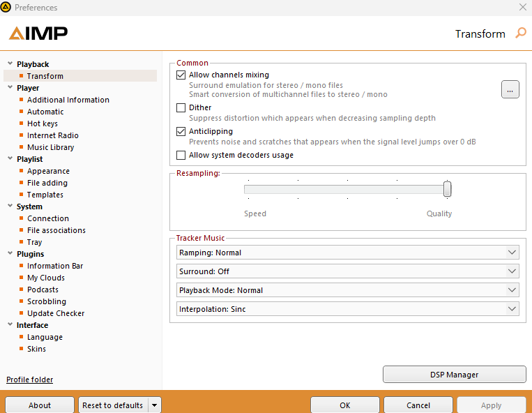Uncheck Allow channels mixing
Viewport: 532px width, 413px height.
point(181,75)
